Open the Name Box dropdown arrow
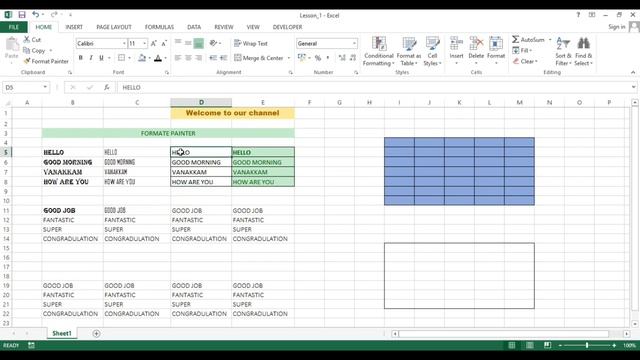 pyautogui.click(x=45, y=87)
